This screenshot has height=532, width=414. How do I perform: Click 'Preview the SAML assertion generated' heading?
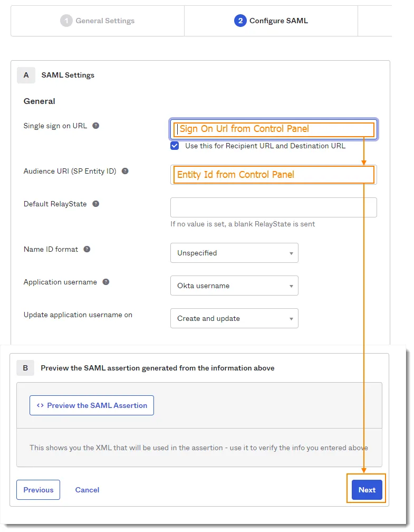click(158, 368)
